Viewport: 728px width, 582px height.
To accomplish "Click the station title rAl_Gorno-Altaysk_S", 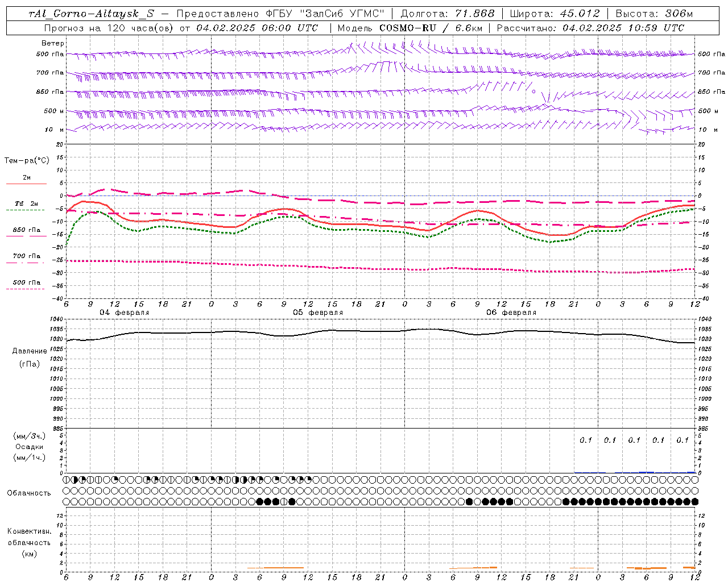I will tap(91, 14).
